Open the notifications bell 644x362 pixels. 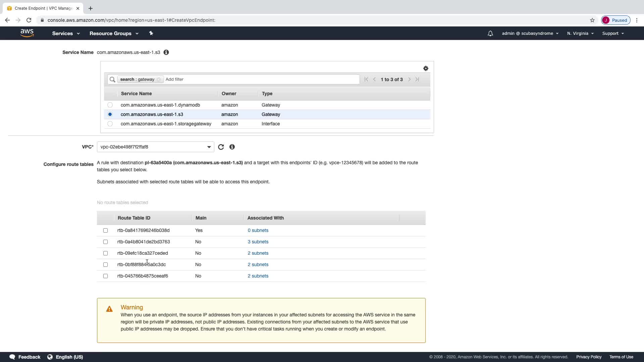(x=490, y=34)
